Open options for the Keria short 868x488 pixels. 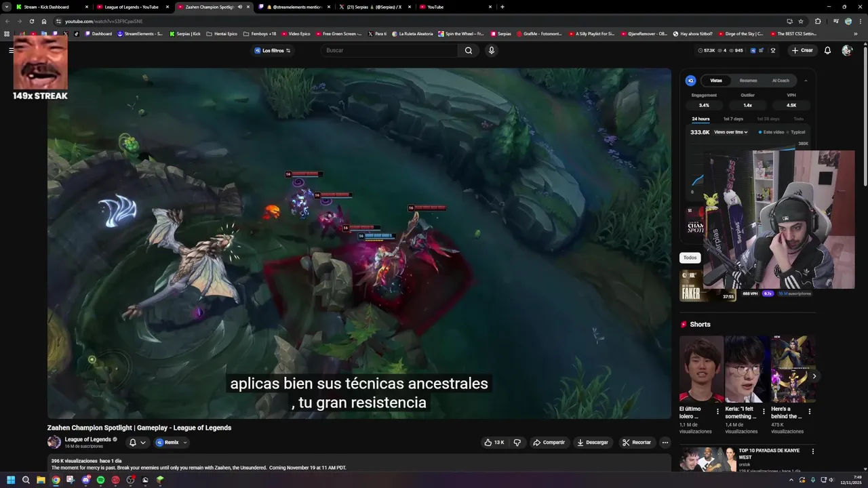pos(764,411)
